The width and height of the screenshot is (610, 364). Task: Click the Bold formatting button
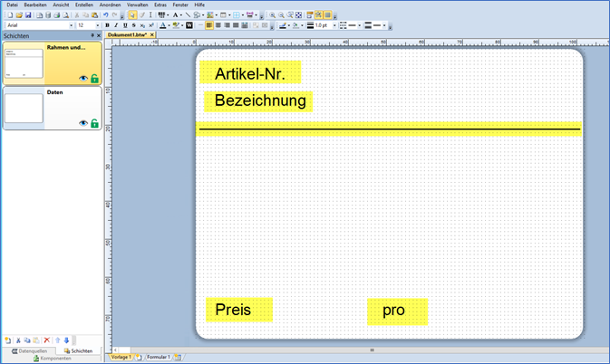tap(108, 25)
